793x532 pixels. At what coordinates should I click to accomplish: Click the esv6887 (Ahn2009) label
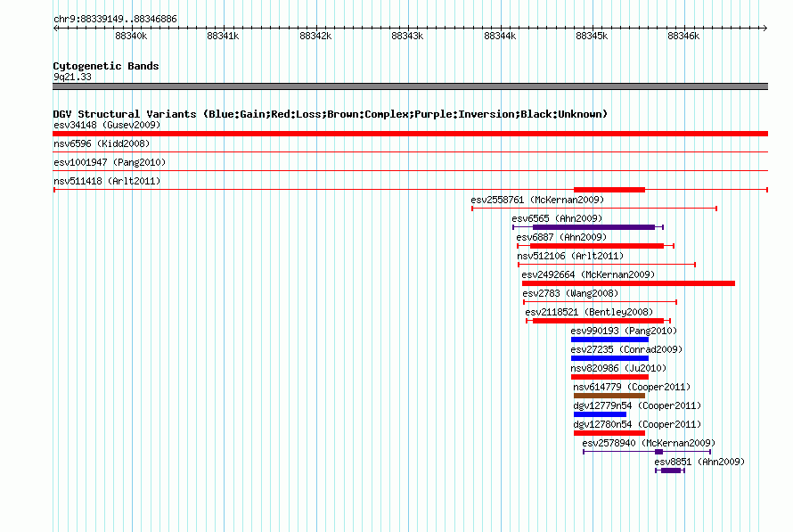coord(561,237)
